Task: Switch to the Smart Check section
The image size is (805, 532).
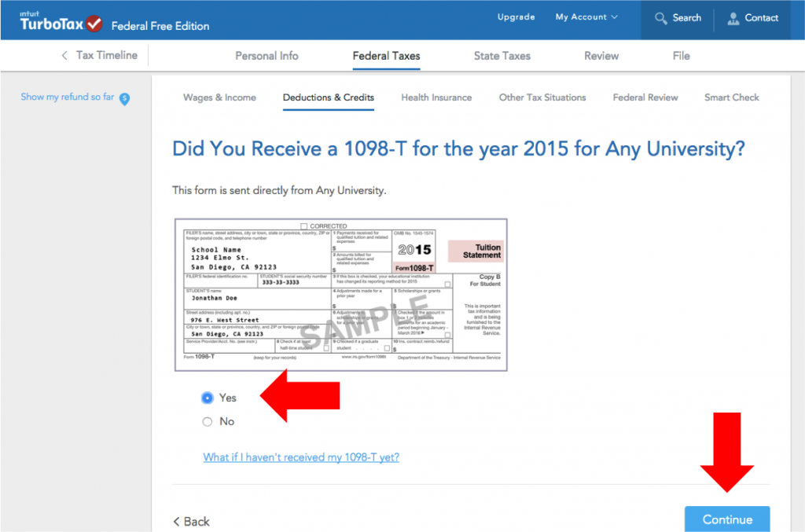Action: click(731, 97)
